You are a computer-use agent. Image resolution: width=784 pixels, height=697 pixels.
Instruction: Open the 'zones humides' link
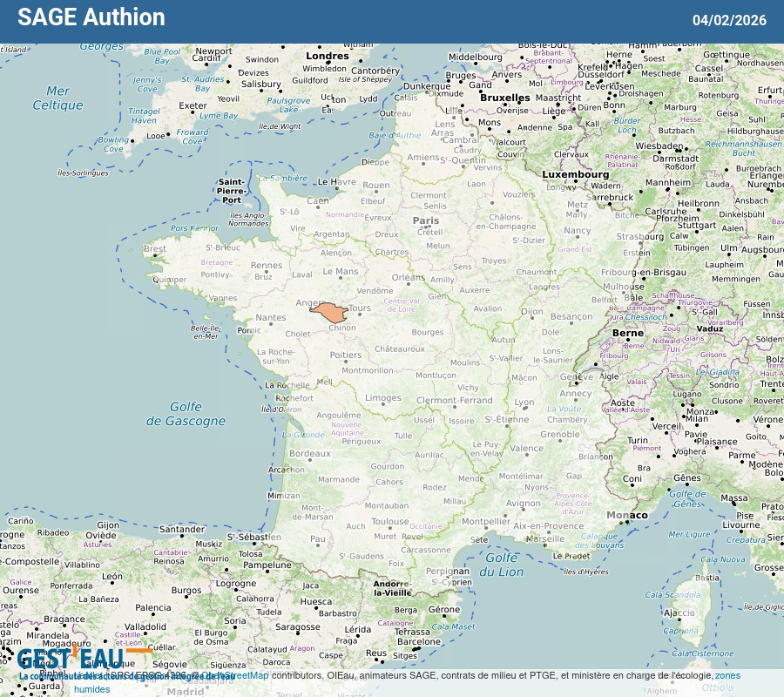tap(727, 675)
